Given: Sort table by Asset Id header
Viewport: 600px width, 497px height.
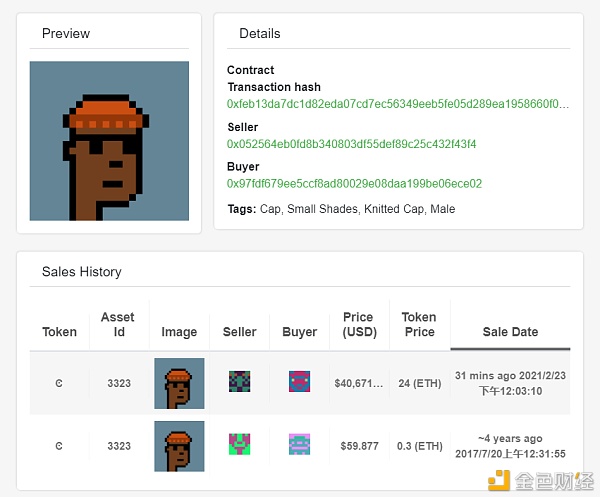Looking at the screenshot, I should point(118,325).
